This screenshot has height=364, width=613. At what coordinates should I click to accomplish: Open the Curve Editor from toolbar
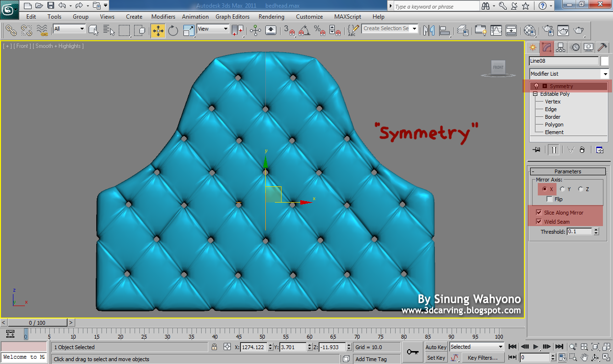[x=496, y=31]
